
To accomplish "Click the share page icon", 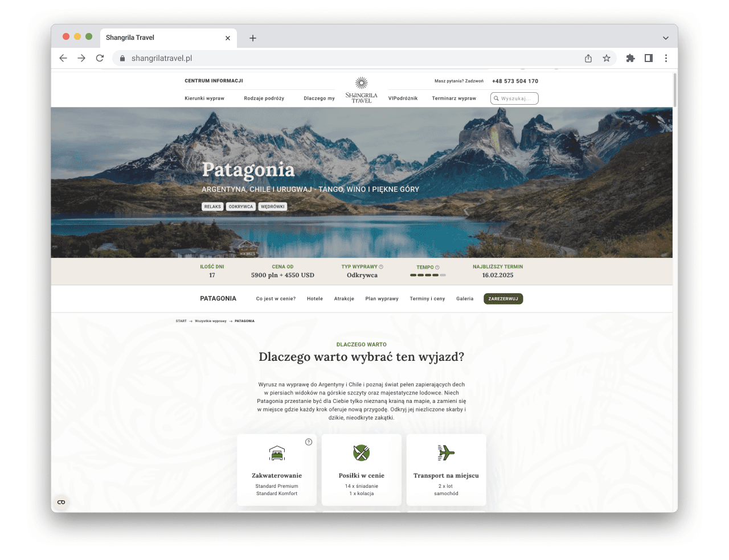I will point(588,58).
